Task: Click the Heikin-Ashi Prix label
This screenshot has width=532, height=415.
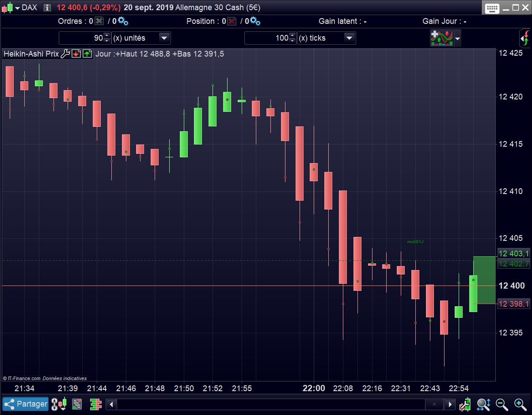Action: tap(31, 54)
